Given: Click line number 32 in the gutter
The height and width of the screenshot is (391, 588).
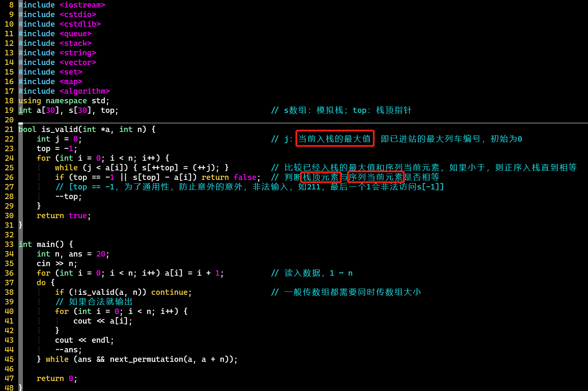Looking at the screenshot, I should coord(9,235).
